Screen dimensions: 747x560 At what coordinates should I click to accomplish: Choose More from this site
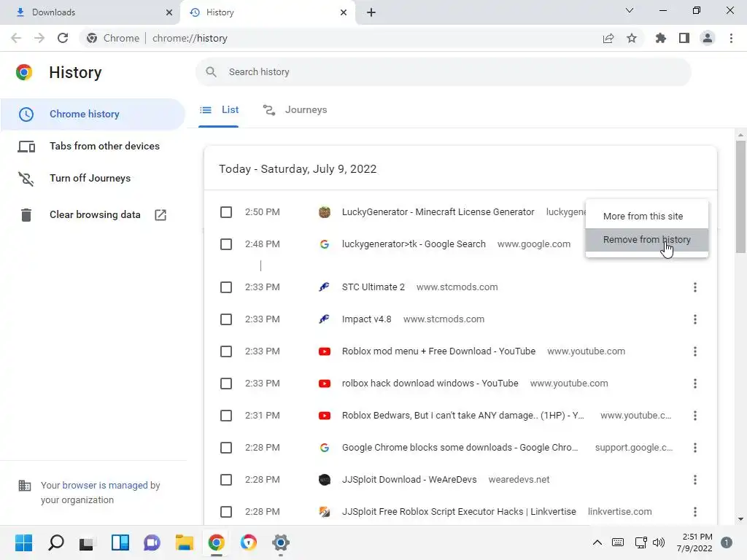point(647,216)
